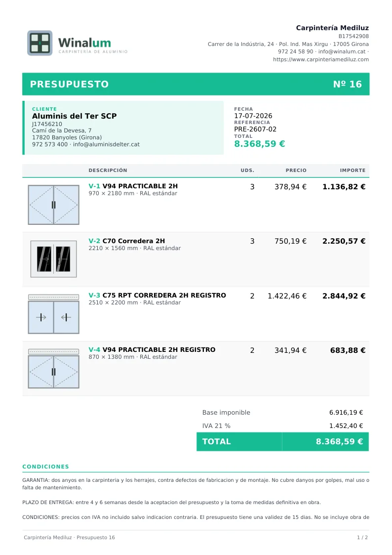392x555 pixels.
Task: Select the V-2 C70 Corredera window image
Action: tap(54, 259)
